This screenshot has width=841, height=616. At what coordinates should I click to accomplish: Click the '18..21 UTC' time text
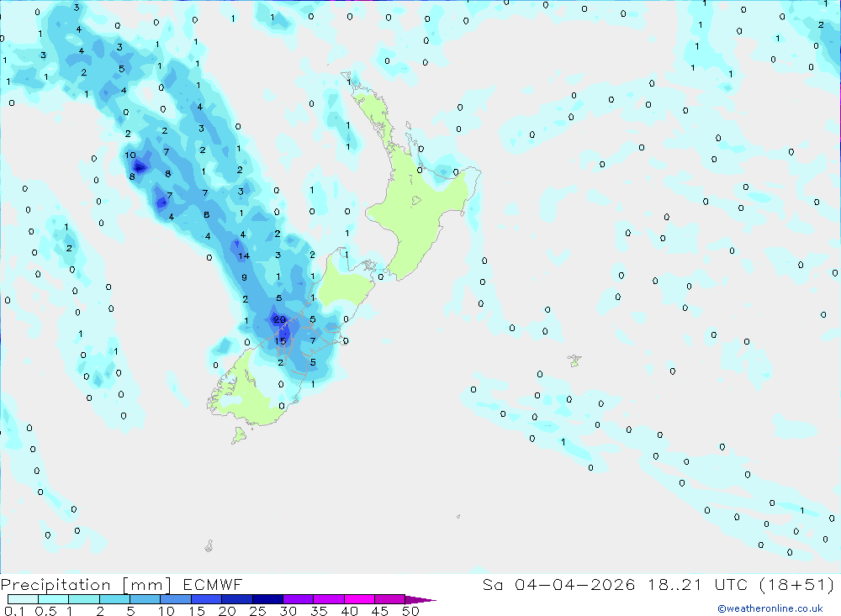coord(698,584)
